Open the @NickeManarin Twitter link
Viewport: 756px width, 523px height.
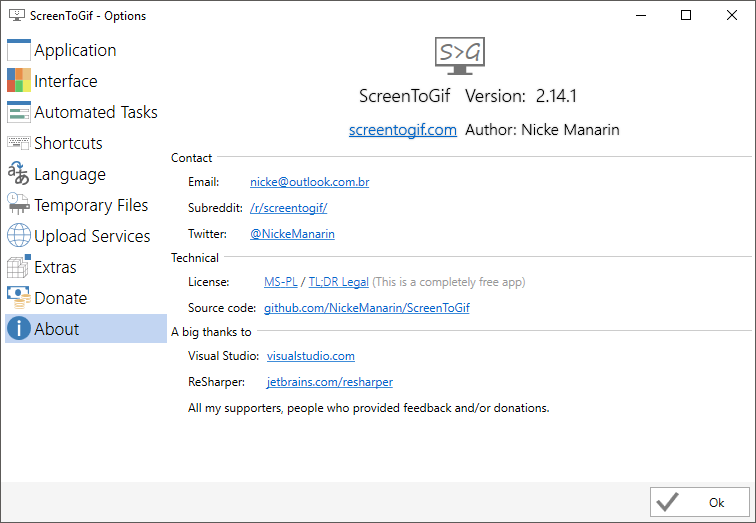[292, 234]
